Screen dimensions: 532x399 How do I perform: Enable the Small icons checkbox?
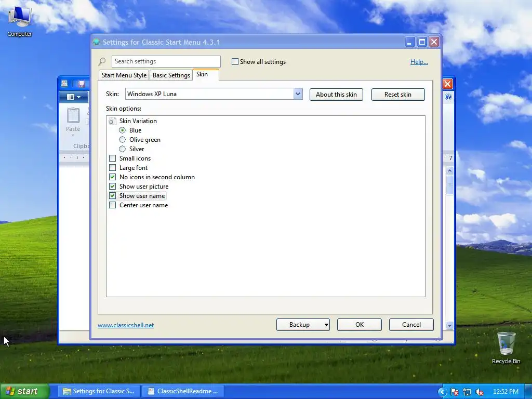pos(113,158)
